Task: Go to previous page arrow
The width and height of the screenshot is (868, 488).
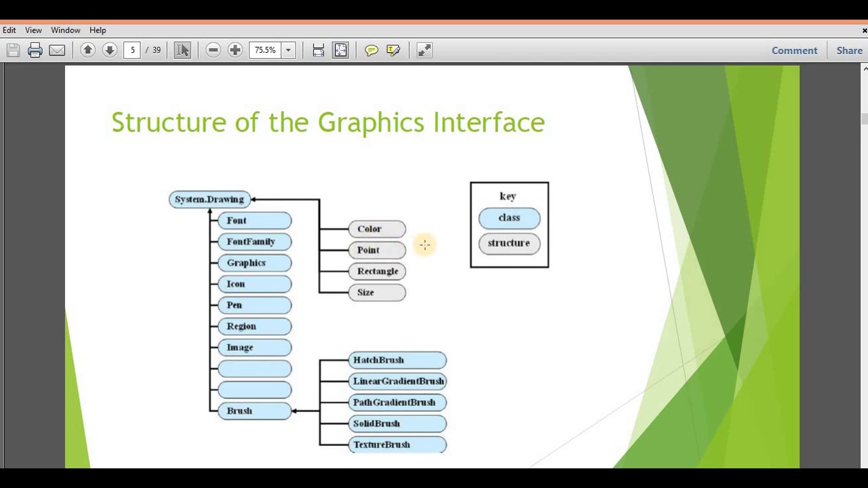Action: 87,49
